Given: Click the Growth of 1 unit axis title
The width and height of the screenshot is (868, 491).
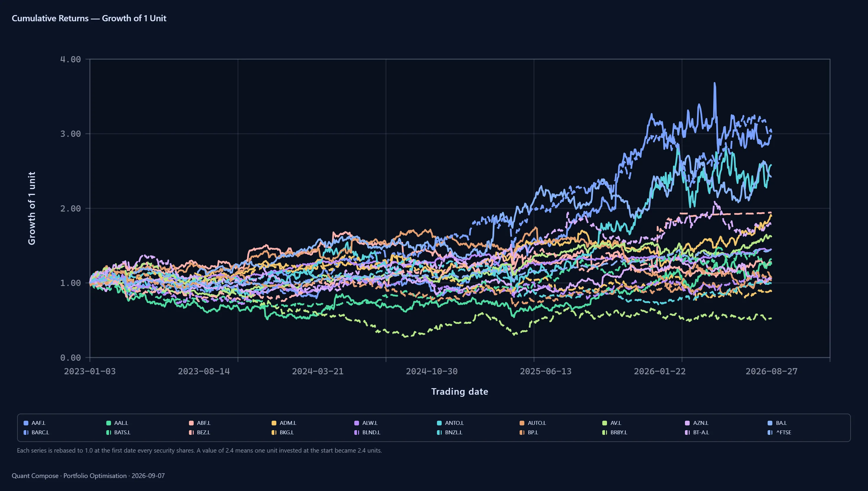Looking at the screenshot, I should (x=32, y=208).
